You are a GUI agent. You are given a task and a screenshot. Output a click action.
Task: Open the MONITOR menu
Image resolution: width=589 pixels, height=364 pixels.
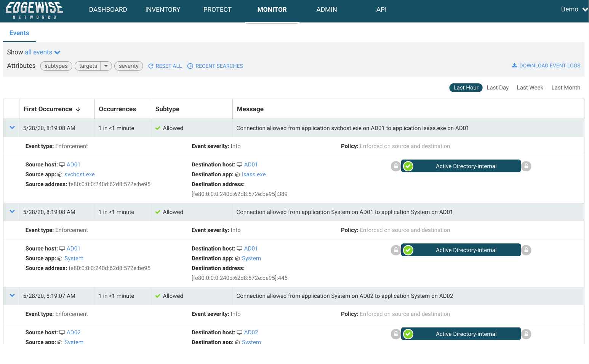(272, 10)
